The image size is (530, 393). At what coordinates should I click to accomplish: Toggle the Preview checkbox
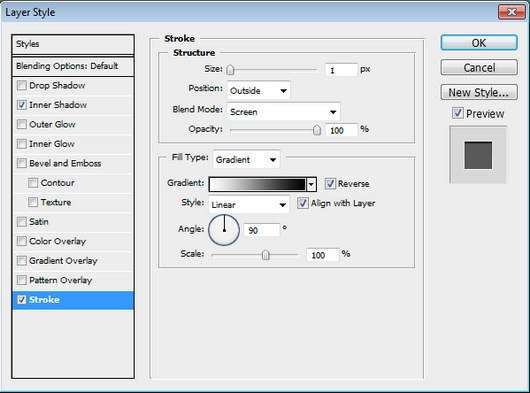click(x=458, y=113)
